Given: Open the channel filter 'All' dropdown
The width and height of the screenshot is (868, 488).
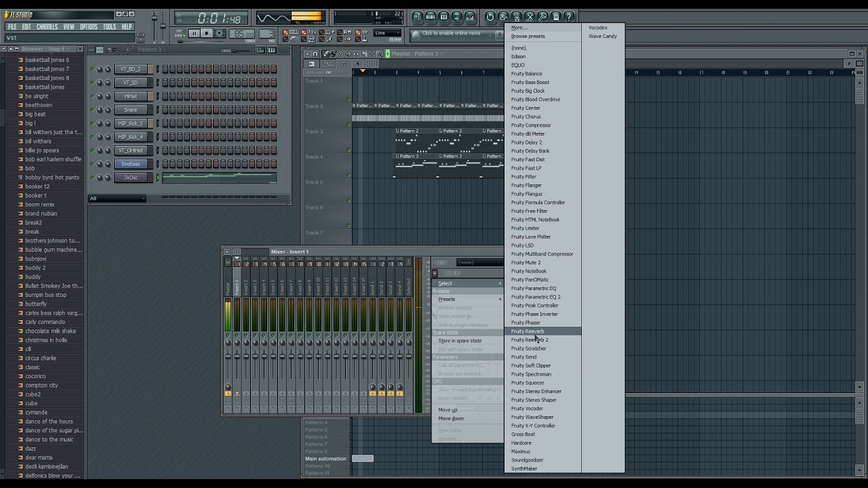Looking at the screenshot, I should click(117, 199).
